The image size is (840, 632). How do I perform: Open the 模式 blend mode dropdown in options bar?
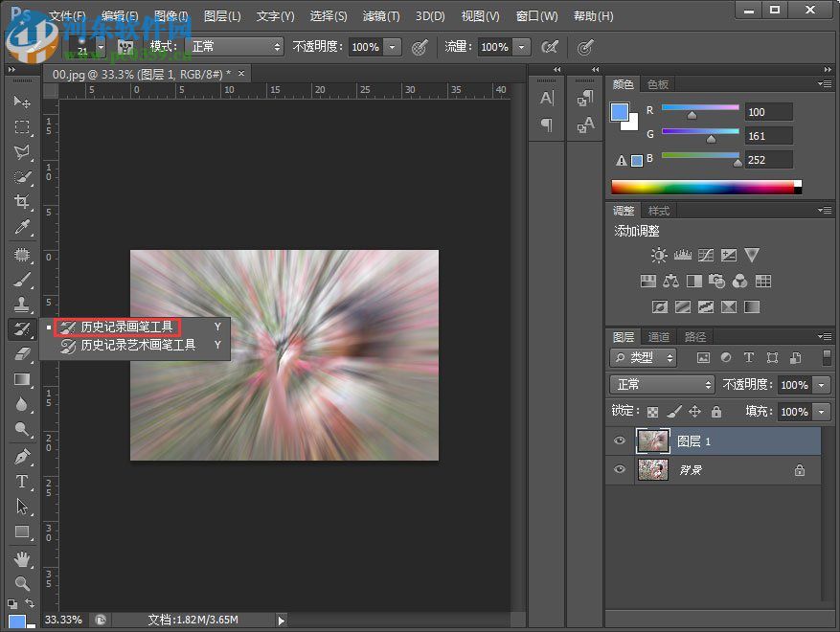235,46
